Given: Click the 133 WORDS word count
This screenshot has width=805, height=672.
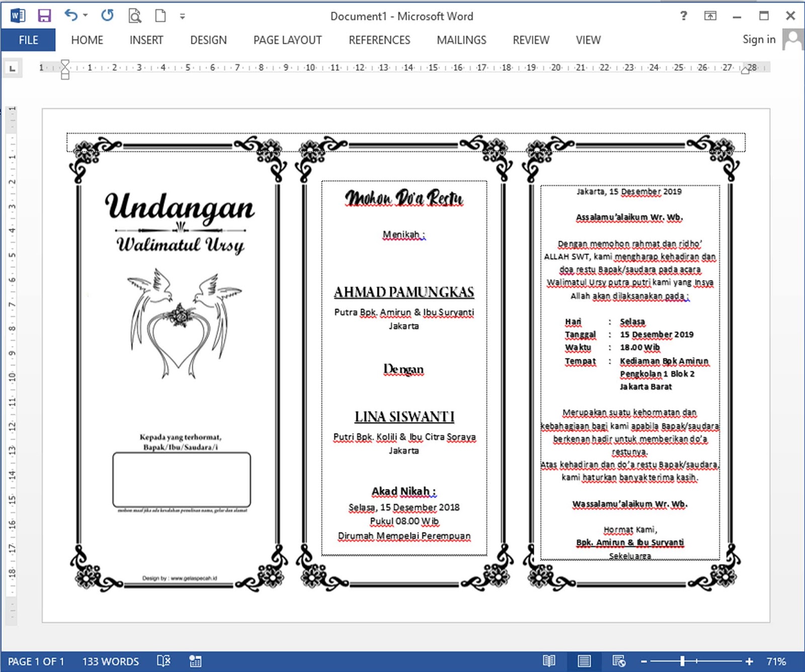Looking at the screenshot, I should tap(110, 661).
